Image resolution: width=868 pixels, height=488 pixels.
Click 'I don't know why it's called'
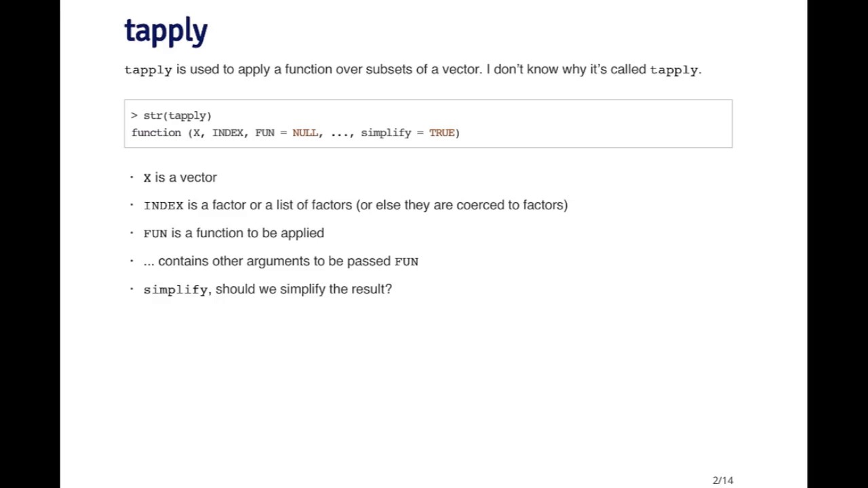coord(566,69)
